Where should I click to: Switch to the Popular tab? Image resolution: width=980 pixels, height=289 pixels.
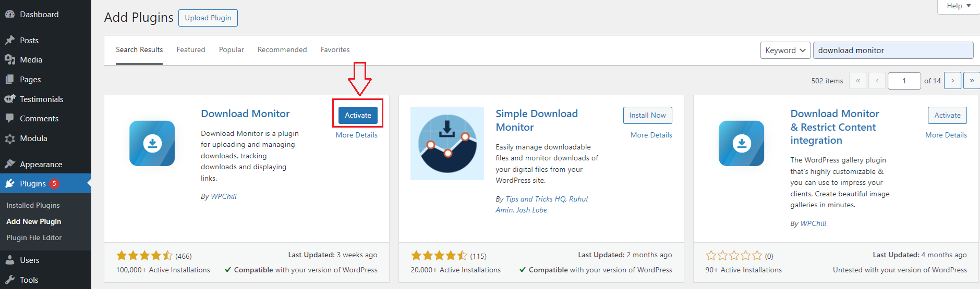click(x=232, y=50)
